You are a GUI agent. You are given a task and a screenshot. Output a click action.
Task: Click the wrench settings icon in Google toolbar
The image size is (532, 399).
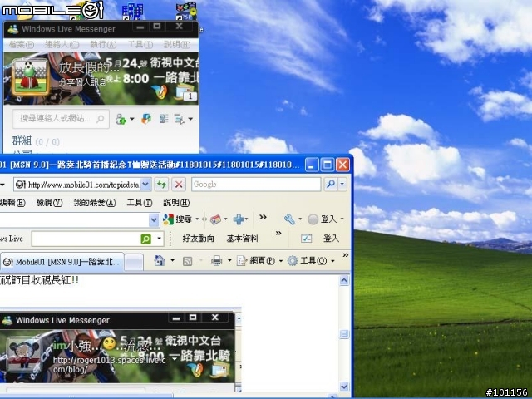[289, 219]
